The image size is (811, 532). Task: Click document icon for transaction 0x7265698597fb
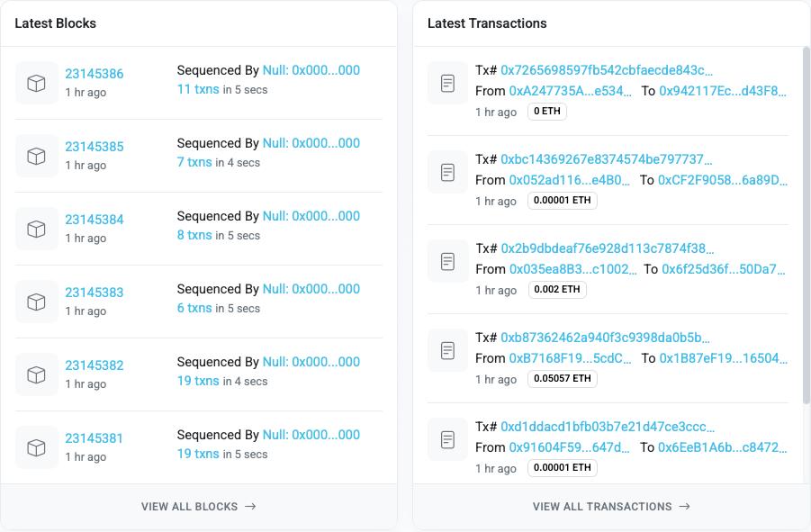(448, 83)
